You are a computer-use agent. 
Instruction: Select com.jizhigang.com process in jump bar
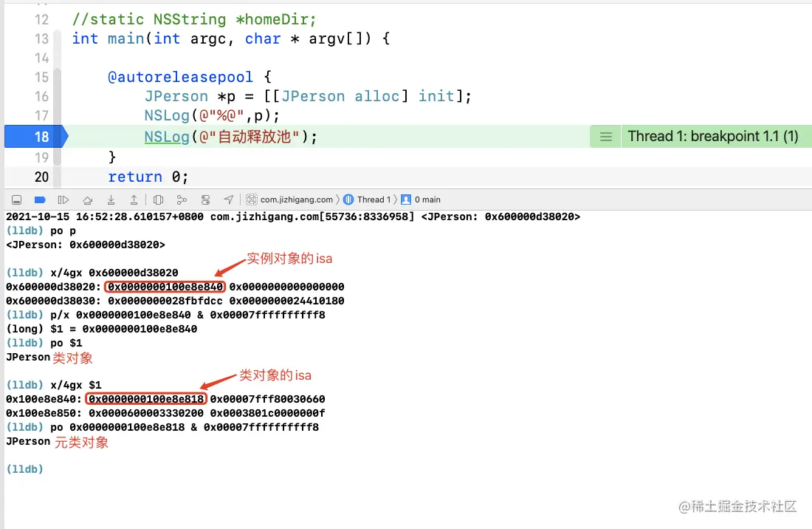pyautogui.click(x=289, y=199)
